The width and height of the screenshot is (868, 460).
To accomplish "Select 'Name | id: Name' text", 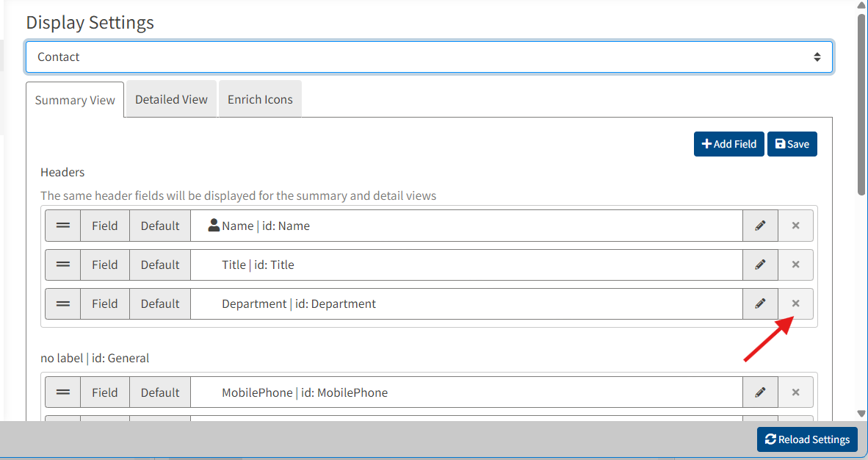I will 266,226.
